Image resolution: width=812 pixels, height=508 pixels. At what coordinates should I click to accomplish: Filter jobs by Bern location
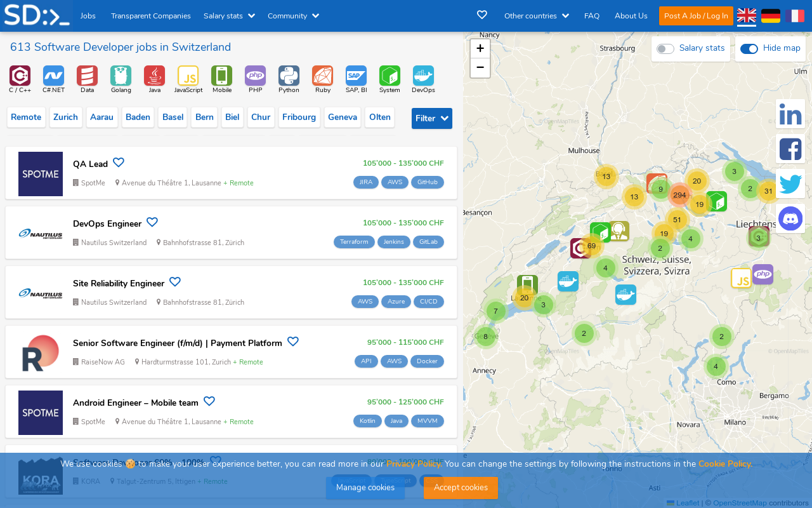click(204, 117)
